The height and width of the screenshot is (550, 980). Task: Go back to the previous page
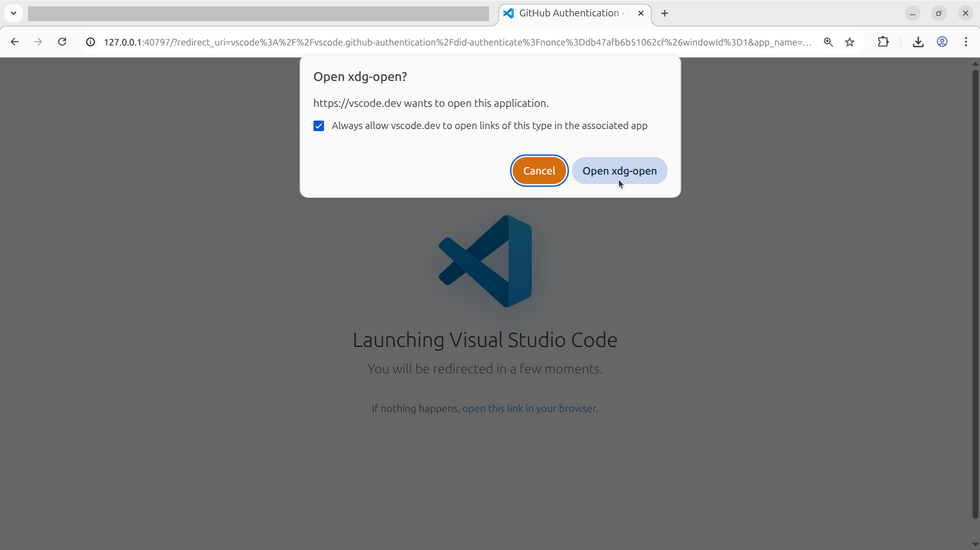click(x=15, y=42)
